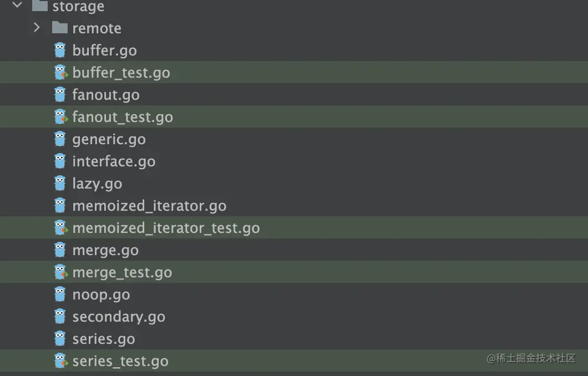
Task: Click the Go icon beside interface.go
Action: click(60, 161)
